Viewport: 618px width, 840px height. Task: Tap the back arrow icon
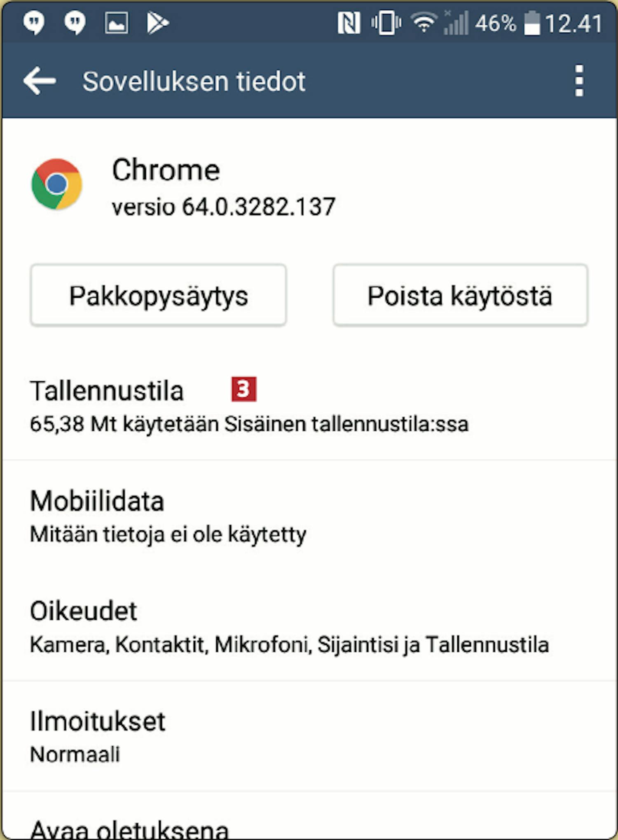[40, 81]
